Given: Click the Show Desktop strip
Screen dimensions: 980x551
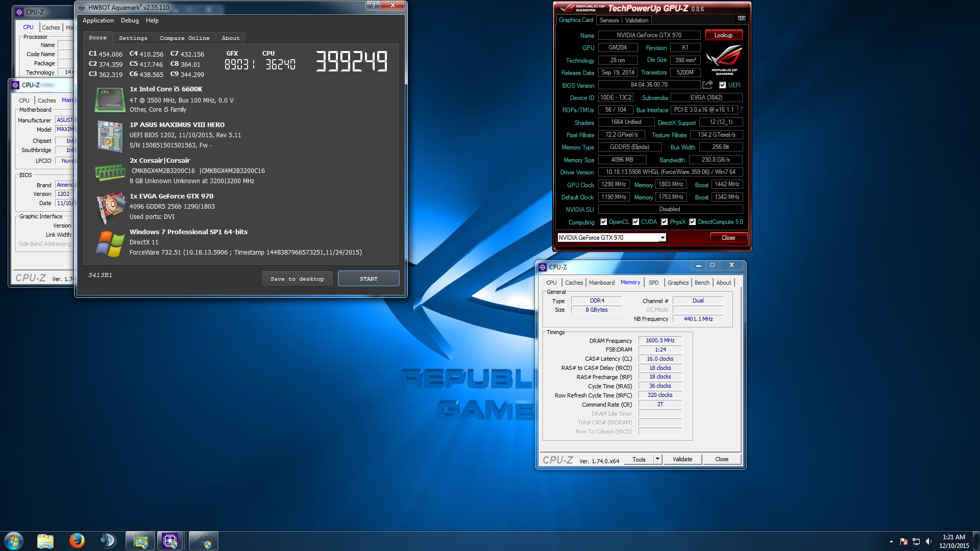Looking at the screenshot, I should pos(976,541).
